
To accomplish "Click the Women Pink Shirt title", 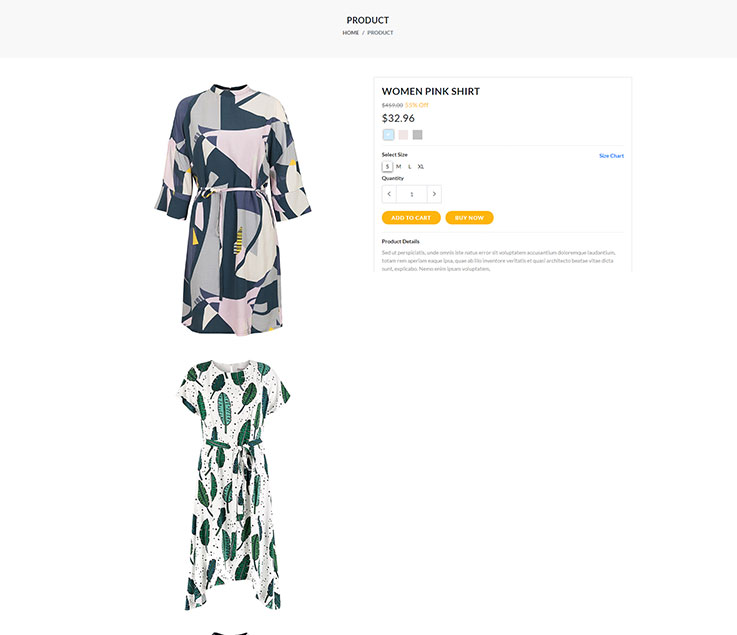I will (431, 91).
